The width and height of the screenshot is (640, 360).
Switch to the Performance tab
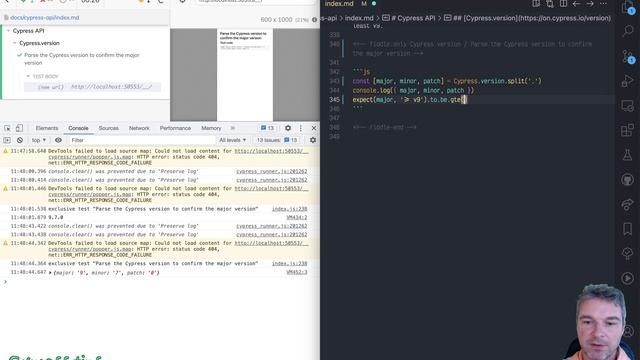click(175, 128)
